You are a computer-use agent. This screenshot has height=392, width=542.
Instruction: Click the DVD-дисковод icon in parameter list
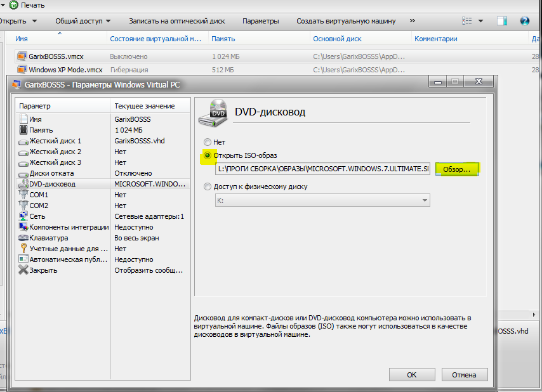[x=23, y=184]
